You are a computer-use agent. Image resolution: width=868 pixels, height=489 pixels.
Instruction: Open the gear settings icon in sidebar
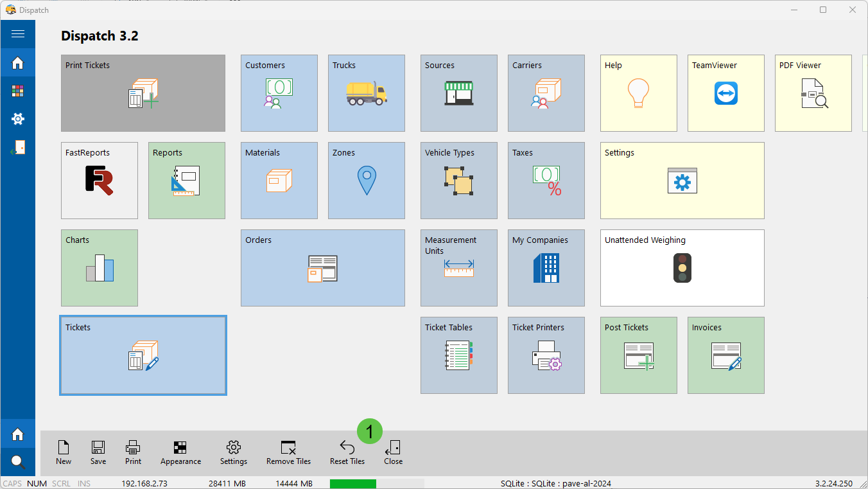18,119
